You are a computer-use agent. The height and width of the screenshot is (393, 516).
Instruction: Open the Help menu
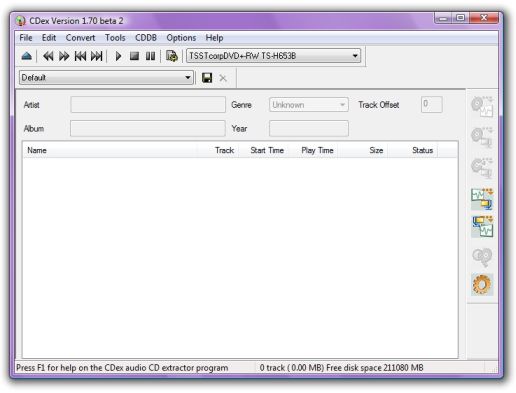[x=214, y=38]
